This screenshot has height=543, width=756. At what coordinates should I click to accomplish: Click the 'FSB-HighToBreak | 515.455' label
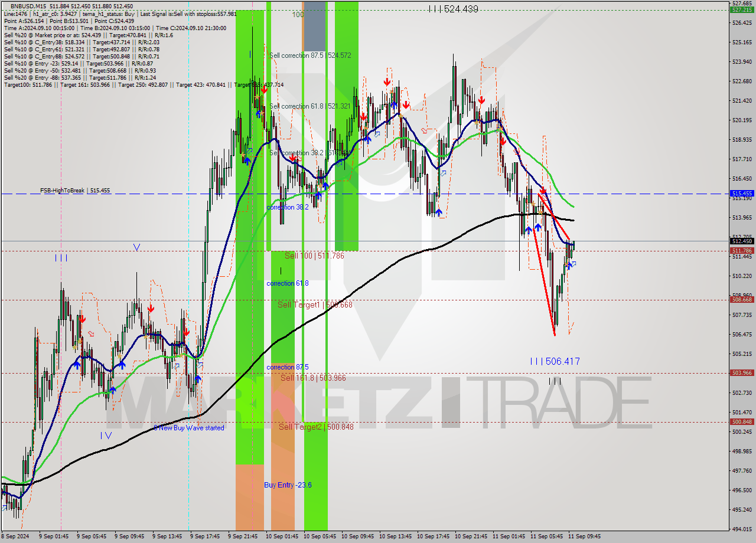(75, 191)
